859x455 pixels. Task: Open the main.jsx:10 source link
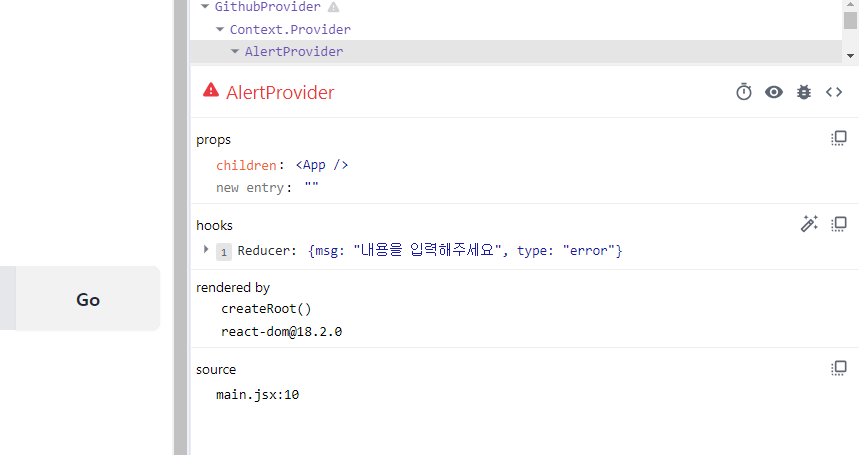[x=257, y=395]
